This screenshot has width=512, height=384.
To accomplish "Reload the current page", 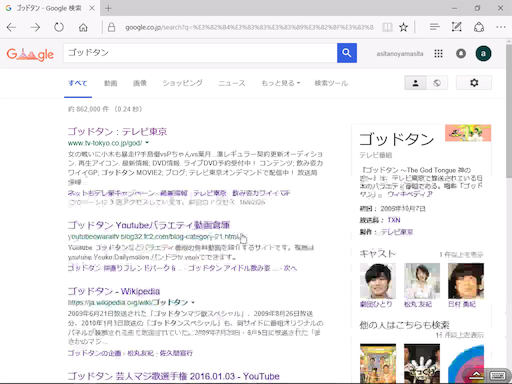I will coord(59,27).
